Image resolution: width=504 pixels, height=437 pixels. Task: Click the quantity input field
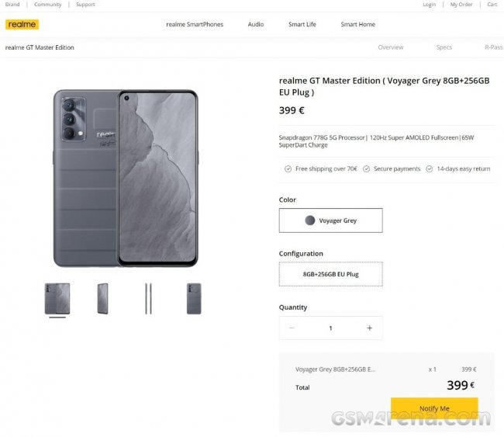click(x=330, y=328)
